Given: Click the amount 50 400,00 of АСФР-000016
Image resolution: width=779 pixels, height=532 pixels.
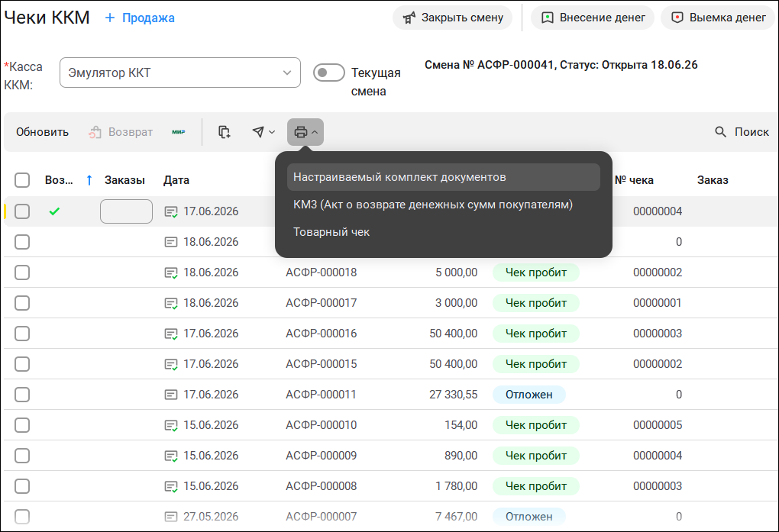Looking at the screenshot, I should coord(453,334).
